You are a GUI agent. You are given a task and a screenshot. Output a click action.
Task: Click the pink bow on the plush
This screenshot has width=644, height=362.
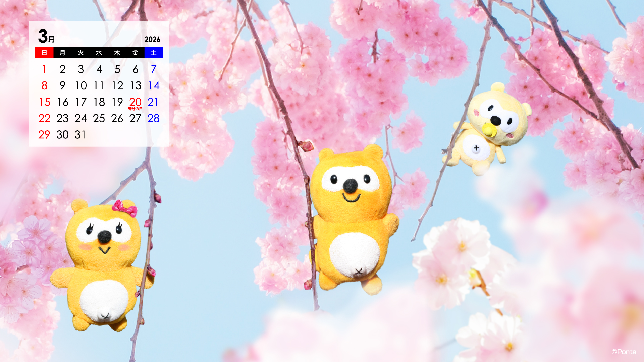click(x=125, y=208)
